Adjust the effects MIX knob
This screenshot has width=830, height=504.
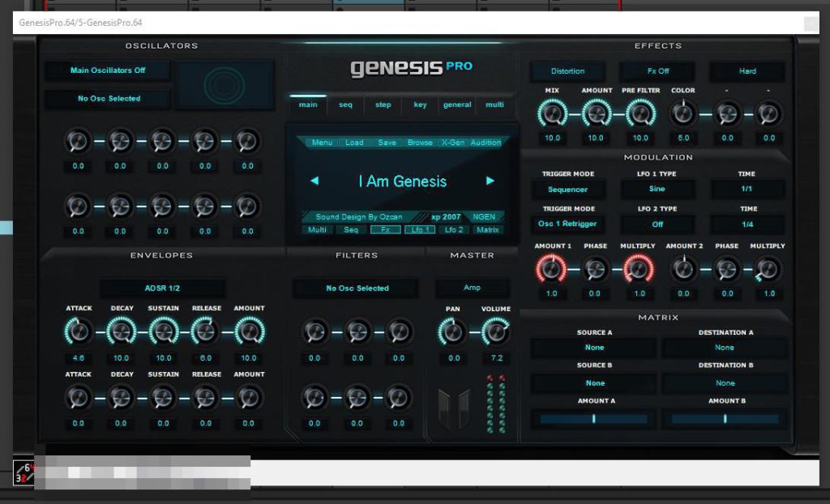[552, 113]
